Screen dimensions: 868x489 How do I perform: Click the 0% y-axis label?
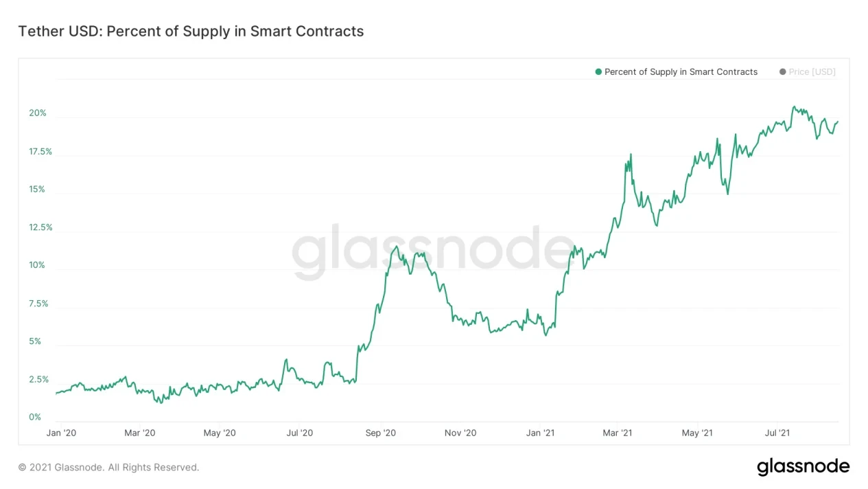coord(35,417)
